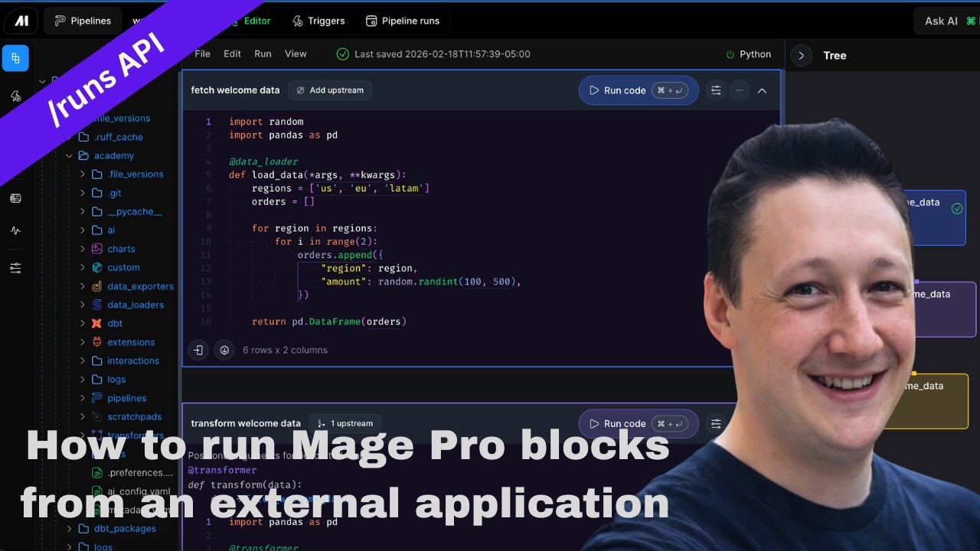Click the second icon in the left sidebar
The width and height of the screenshot is (980, 551).
15,96
